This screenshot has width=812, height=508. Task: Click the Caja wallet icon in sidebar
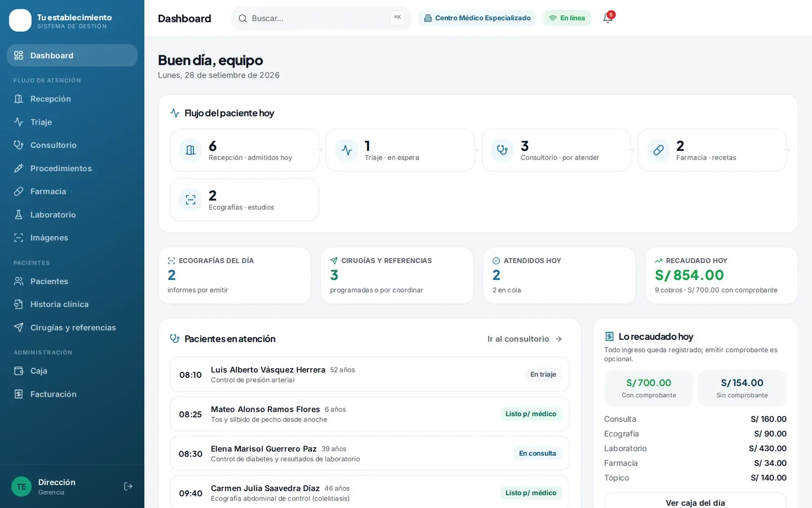point(19,371)
